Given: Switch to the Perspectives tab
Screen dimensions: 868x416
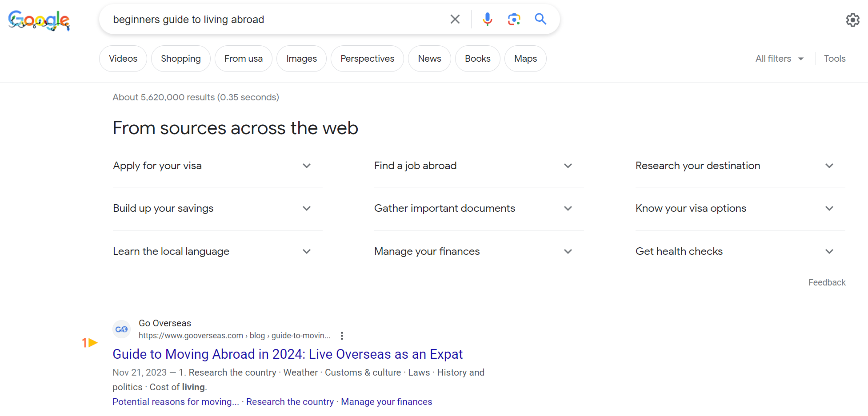Looking at the screenshot, I should coord(367,59).
